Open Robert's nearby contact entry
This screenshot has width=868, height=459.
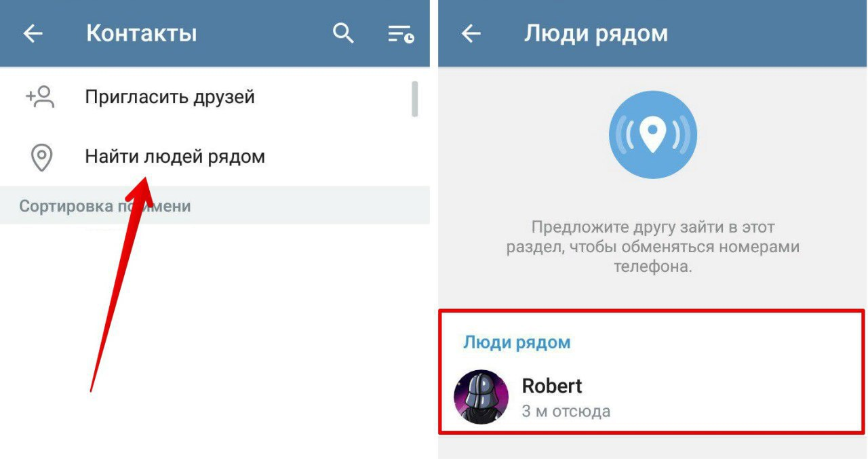[x=652, y=397]
